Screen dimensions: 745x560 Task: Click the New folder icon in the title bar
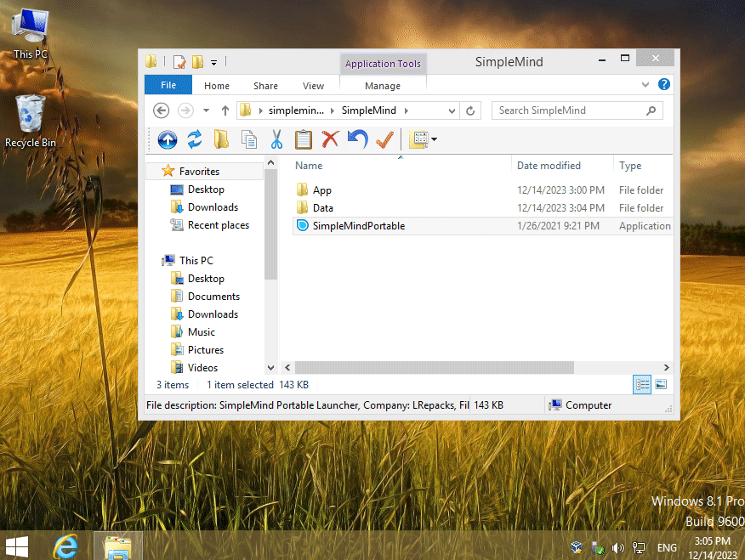click(x=197, y=62)
